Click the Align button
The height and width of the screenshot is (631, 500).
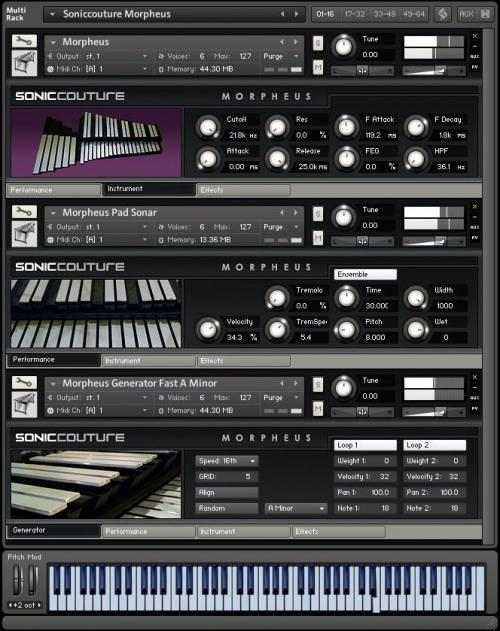coord(227,492)
